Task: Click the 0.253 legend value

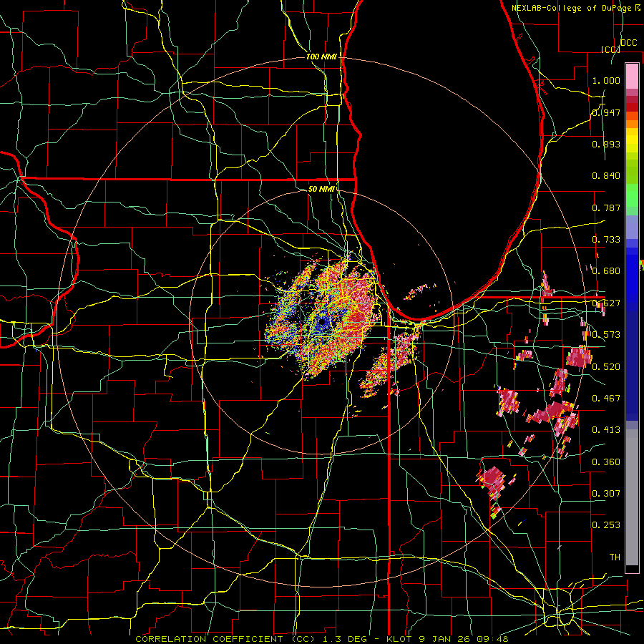Action: (606, 525)
